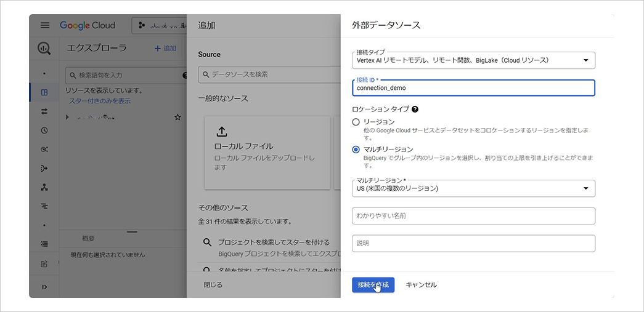Screen dimensions: 644x312
Task: Open Scheduled queries clock sidebar icon
Action: point(44,130)
